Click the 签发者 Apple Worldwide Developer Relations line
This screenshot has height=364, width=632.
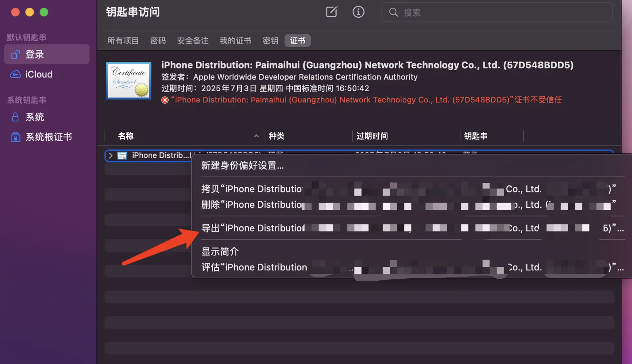[x=289, y=77]
